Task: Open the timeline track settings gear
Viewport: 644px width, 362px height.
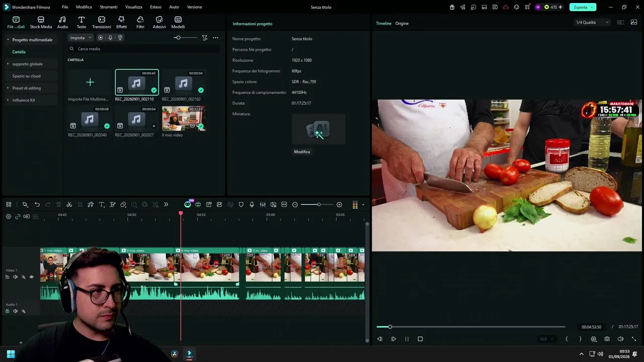Action: point(8,217)
